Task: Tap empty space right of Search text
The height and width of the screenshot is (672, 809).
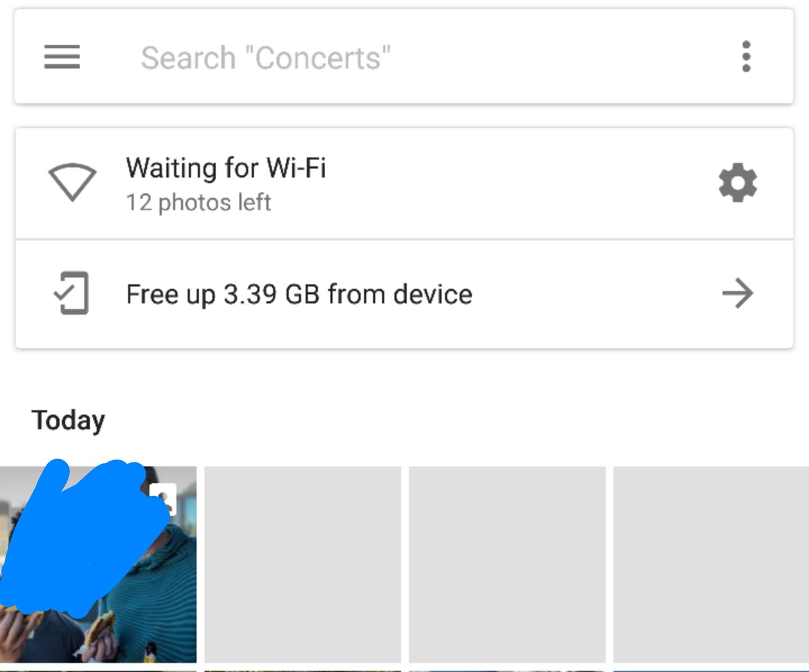Action: tap(562, 56)
